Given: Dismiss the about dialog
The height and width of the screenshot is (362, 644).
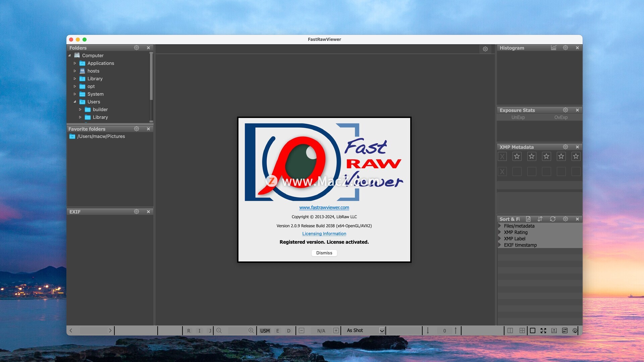Looking at the screenshot, I should (x=324, y=253).
